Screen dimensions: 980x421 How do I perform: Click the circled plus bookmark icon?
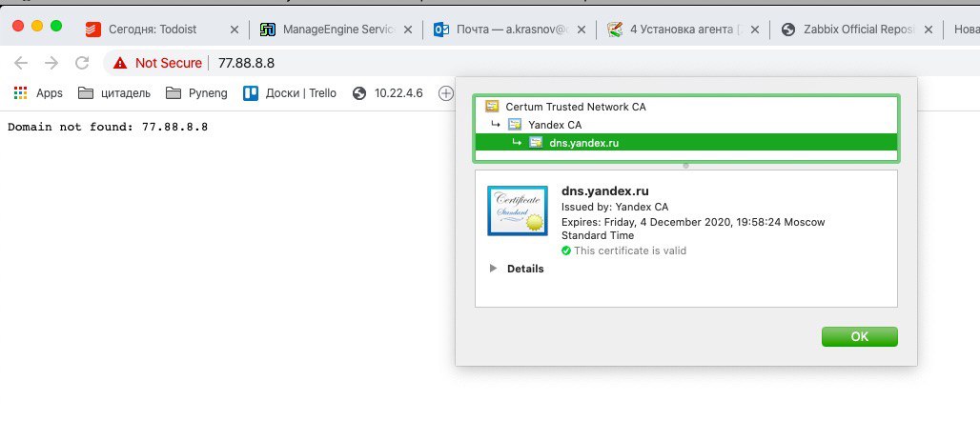click(x=445, y=93)
